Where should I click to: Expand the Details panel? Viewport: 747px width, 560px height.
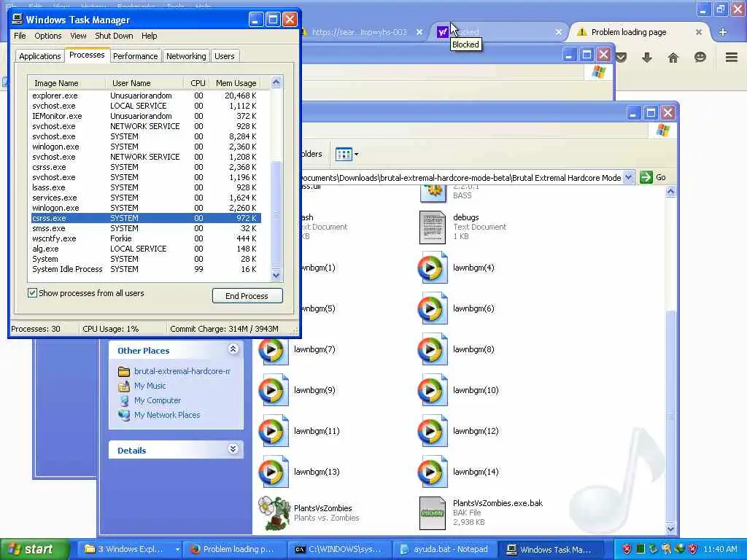(233, 449)
